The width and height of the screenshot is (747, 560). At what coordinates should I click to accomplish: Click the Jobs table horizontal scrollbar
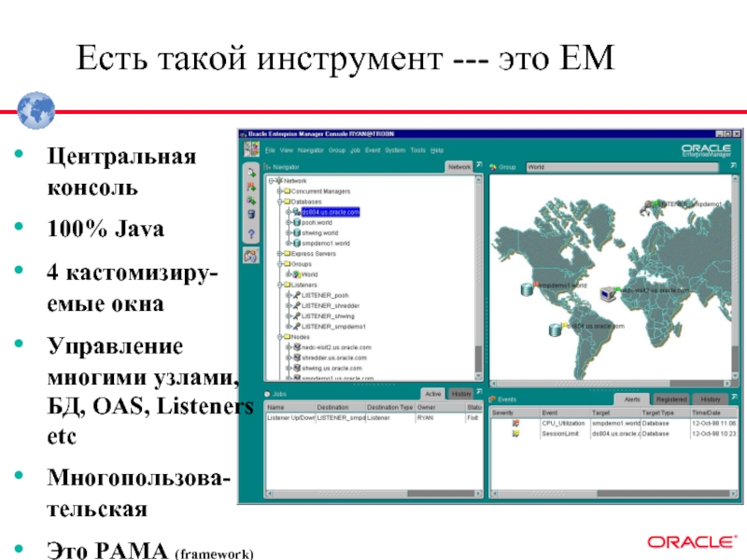[373, 494]
